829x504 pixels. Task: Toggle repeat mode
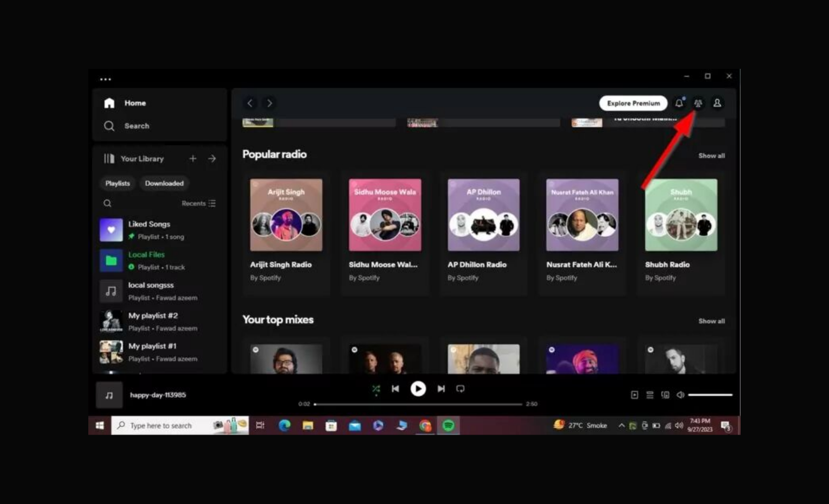click(461, 389)
